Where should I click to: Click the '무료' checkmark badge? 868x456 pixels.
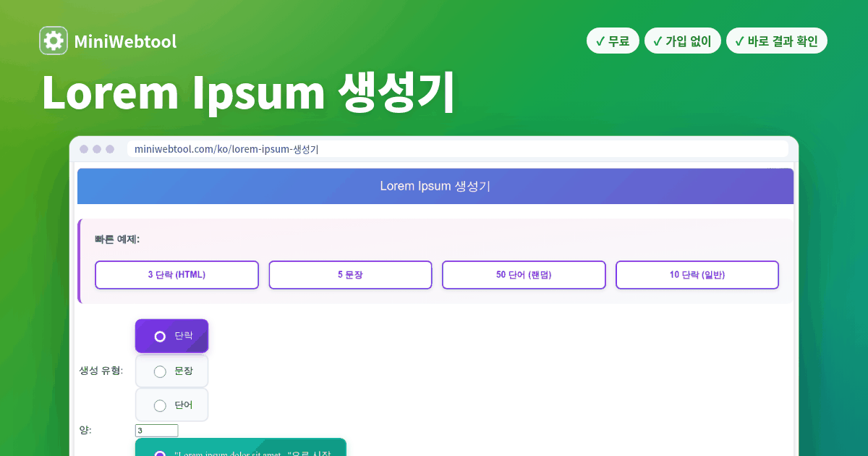(x=613, y=41)
